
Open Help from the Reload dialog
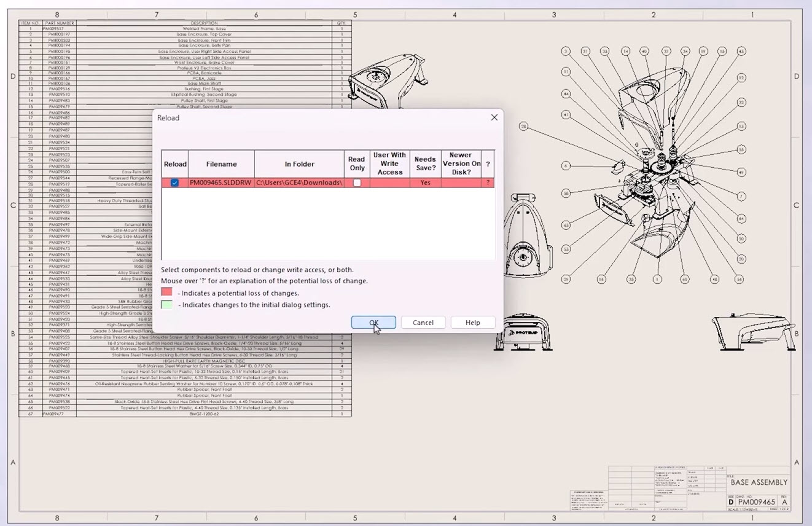tap(472, 323)
